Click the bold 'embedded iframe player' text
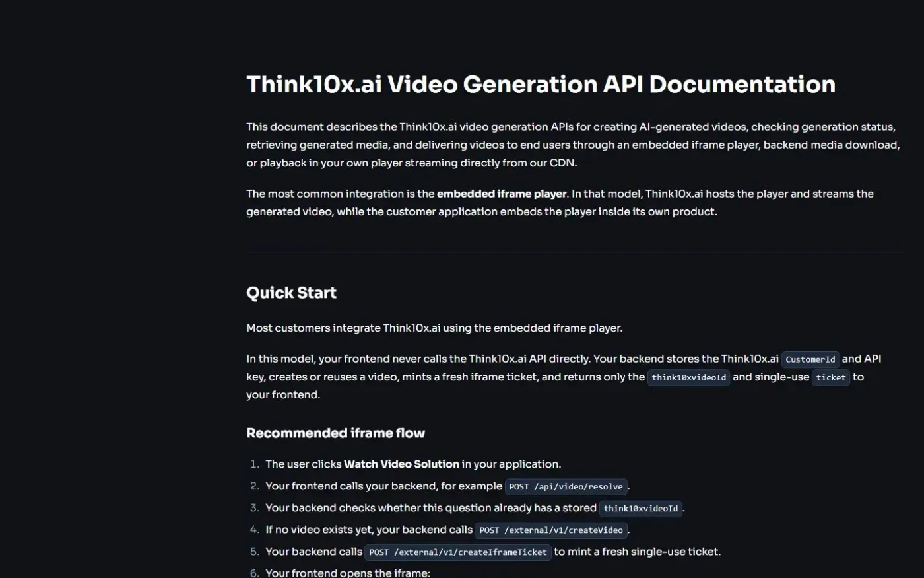Viewport: 924px width, 578px height. click(x=502, y=194)
